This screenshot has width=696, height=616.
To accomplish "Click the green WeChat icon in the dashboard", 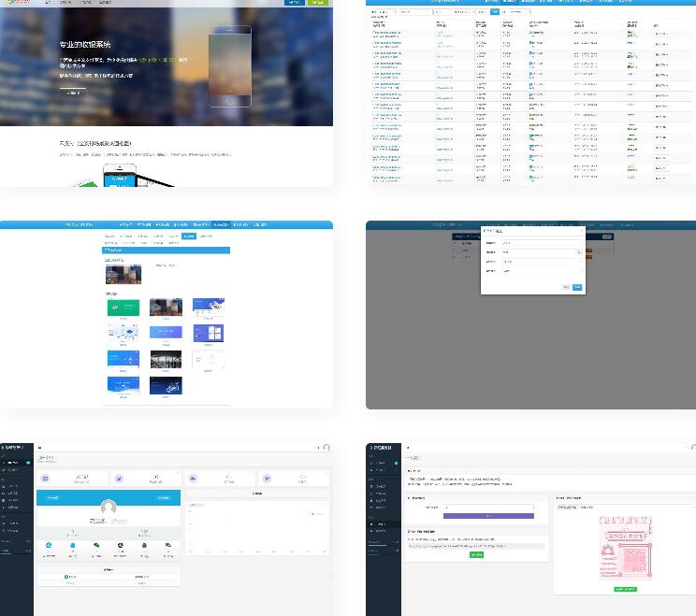I will (x=95, y=545).
